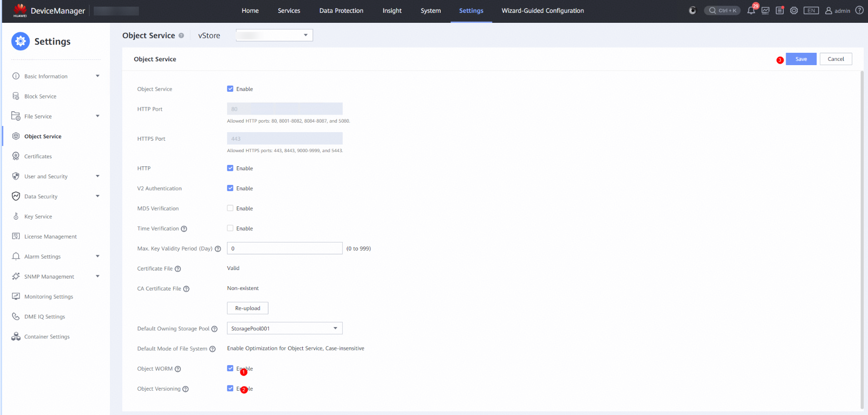Viewport: 868px width, 415px height.
Task: Show help for Default Mode of File System
Action: click(x=212, y=349)
